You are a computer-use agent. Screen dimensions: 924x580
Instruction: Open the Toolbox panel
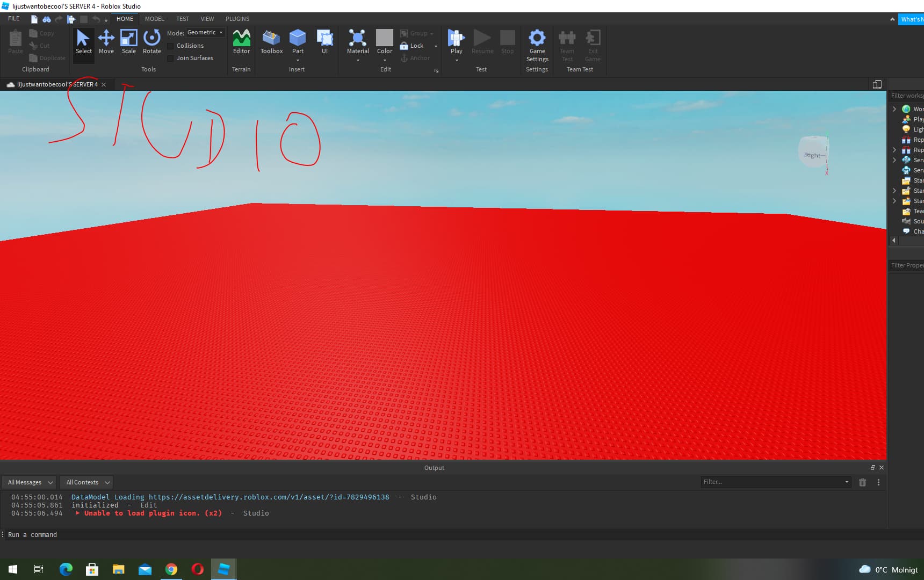pos(271,41)
